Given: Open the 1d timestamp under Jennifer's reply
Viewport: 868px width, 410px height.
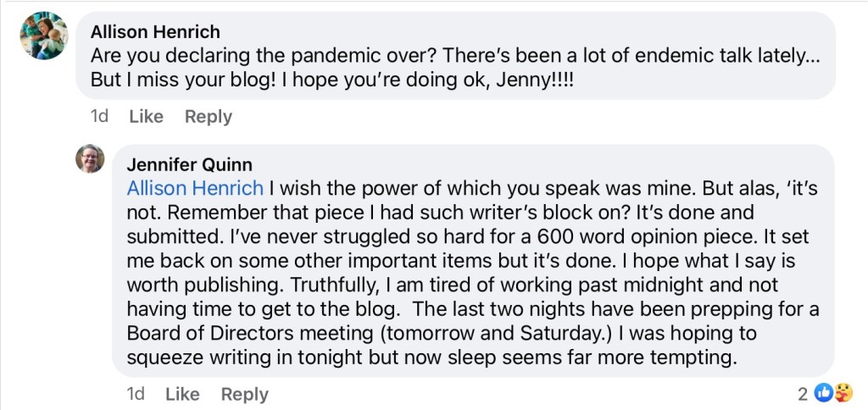Looking at the screenshot, I should point(136,394).
